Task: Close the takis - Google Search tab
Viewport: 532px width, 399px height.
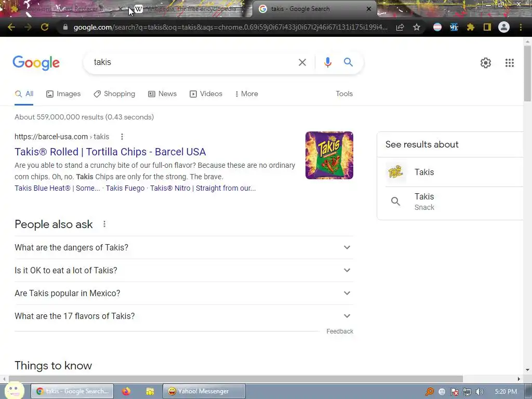Action: [369, 9]
